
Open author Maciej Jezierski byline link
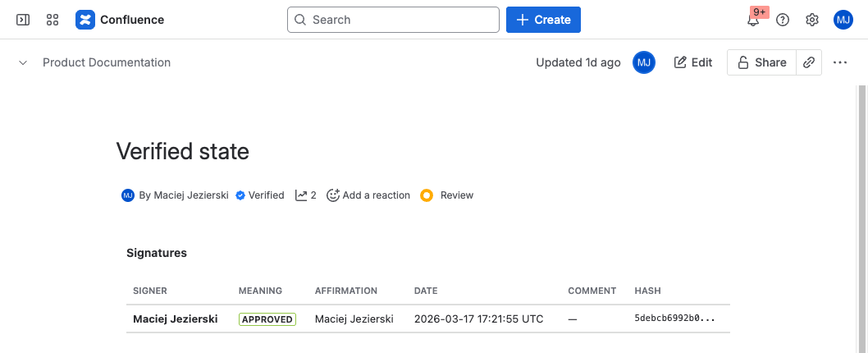pos(191,195)
